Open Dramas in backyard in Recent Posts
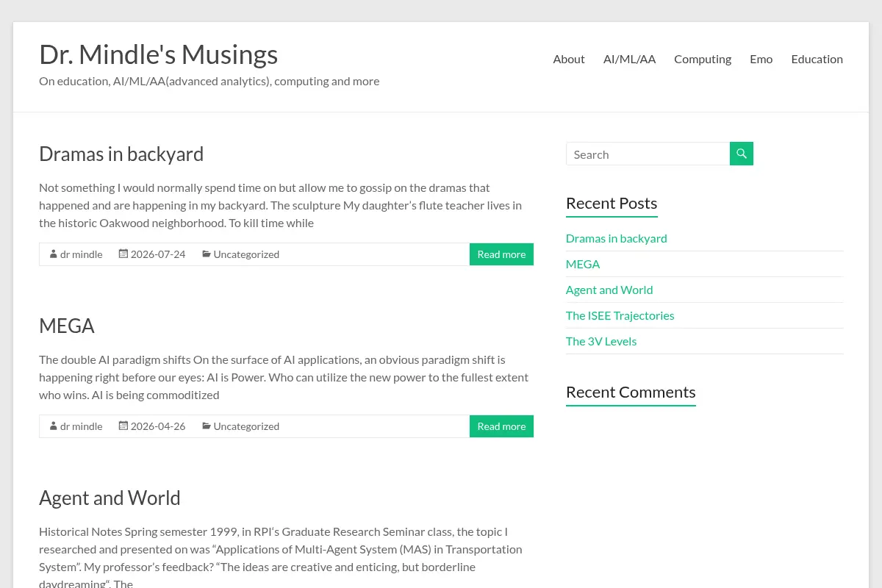The height and width of the screenshot is (588, 882). (x=617, y=238)
